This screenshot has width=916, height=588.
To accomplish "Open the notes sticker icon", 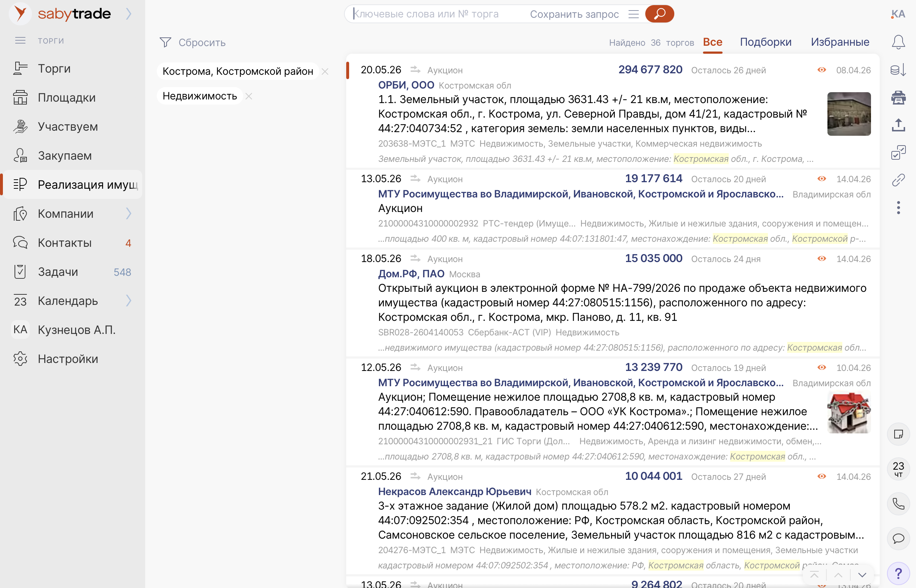I will (x=899, y=434).
